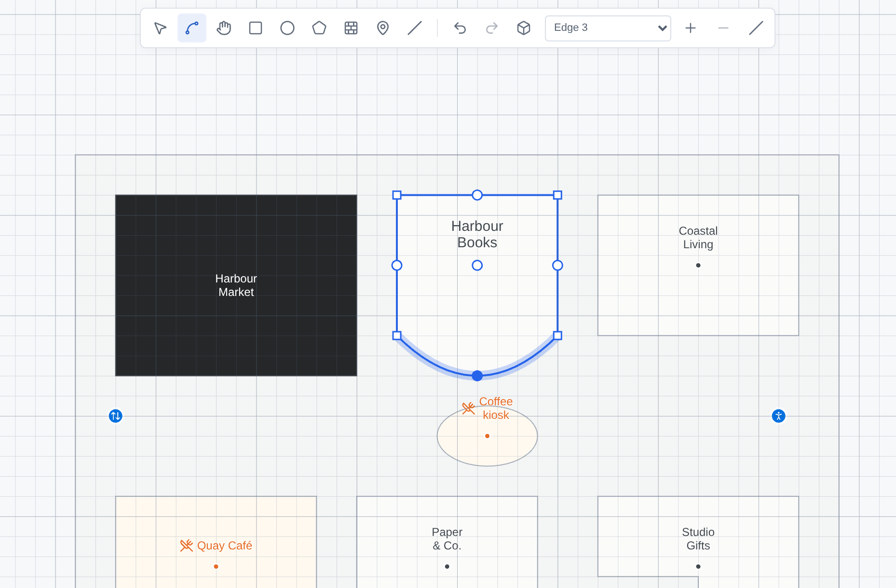Select the wall grid tool

[x=351, y=28]
